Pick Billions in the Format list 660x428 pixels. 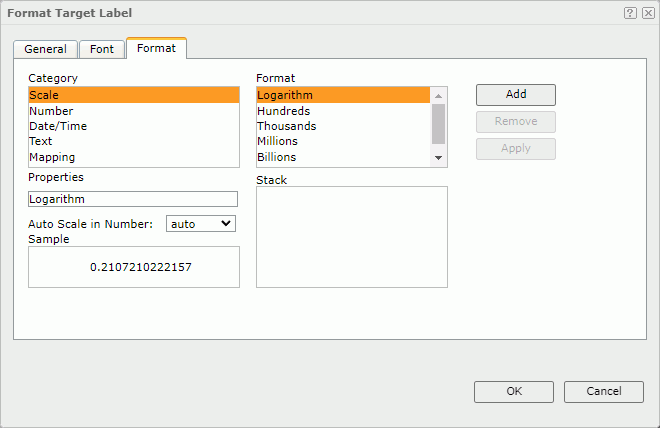(276, 157)
